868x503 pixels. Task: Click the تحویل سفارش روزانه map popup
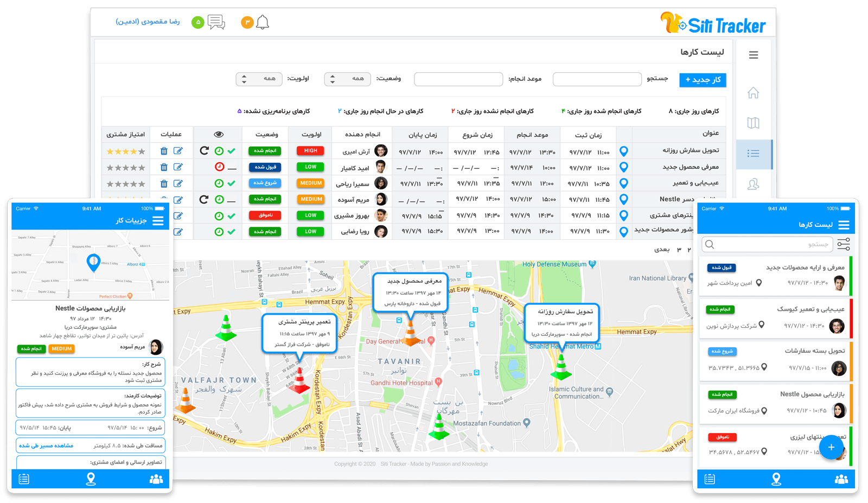point(562,322)
